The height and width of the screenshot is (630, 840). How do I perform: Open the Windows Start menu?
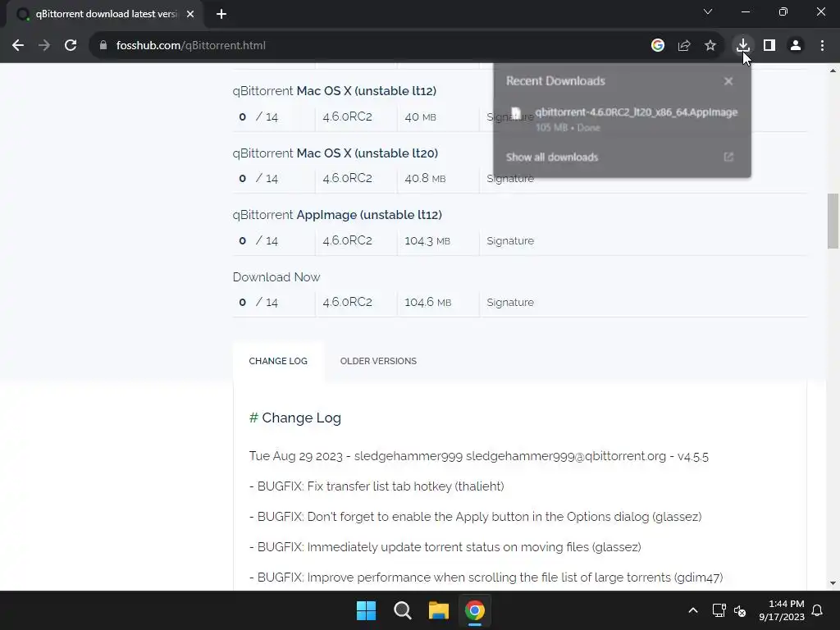[367, 610]
